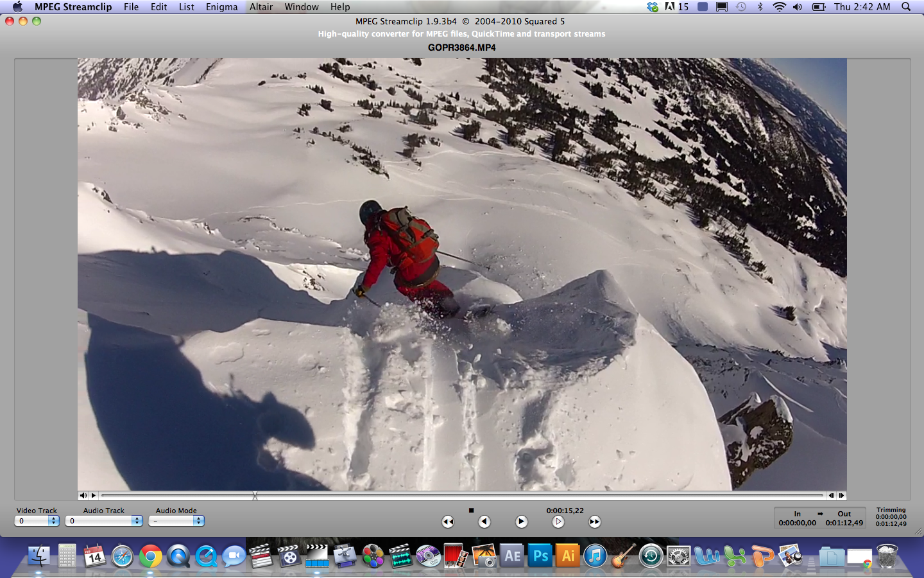
Task: Click the fast forward double-arrow button
Action: click(x=595, y=522)
